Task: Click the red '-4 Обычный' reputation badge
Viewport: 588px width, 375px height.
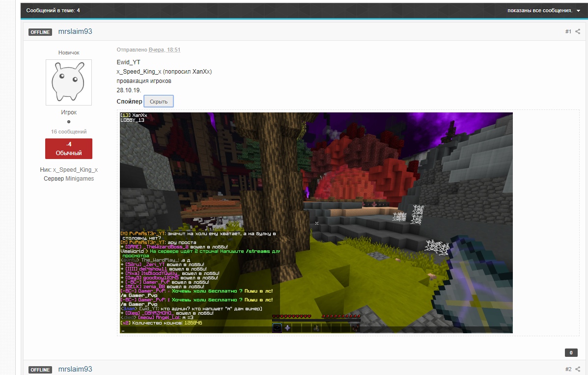Action: click(69, 149)
